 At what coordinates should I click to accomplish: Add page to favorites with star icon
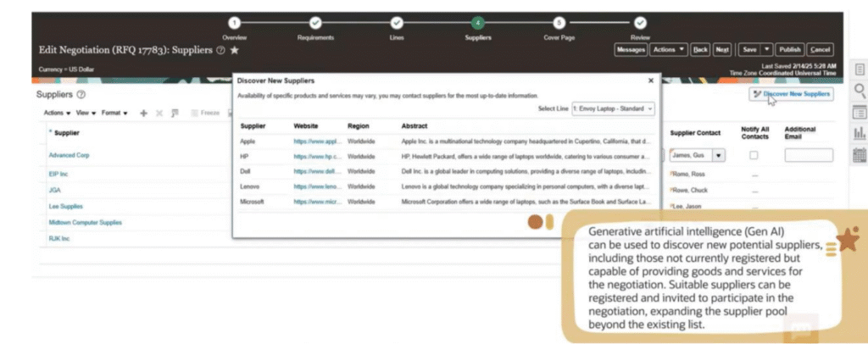[234, 50]
